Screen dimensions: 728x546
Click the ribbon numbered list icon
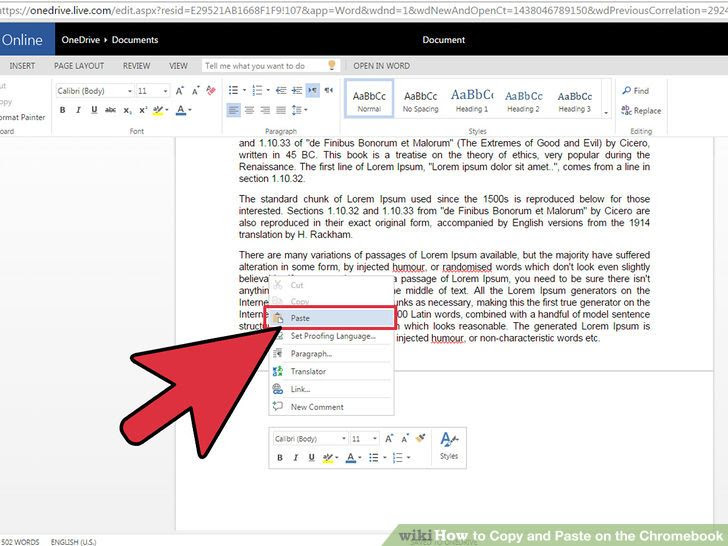[x=257, y=90]
